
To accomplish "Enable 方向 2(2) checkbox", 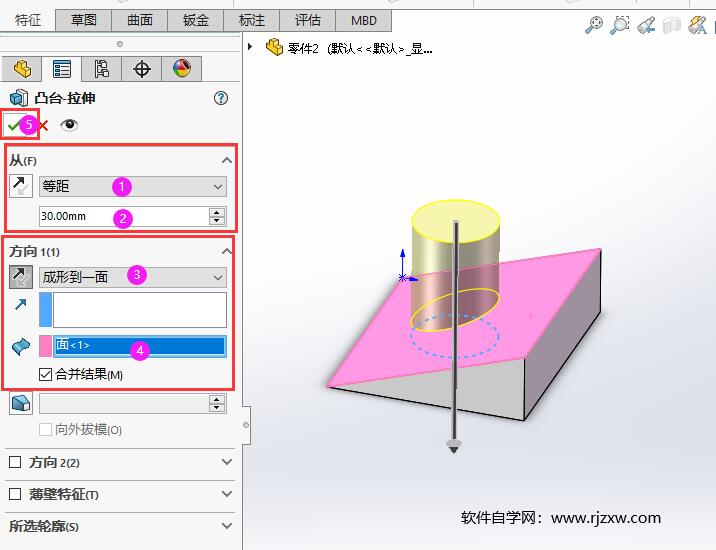I will pos(15,462).
